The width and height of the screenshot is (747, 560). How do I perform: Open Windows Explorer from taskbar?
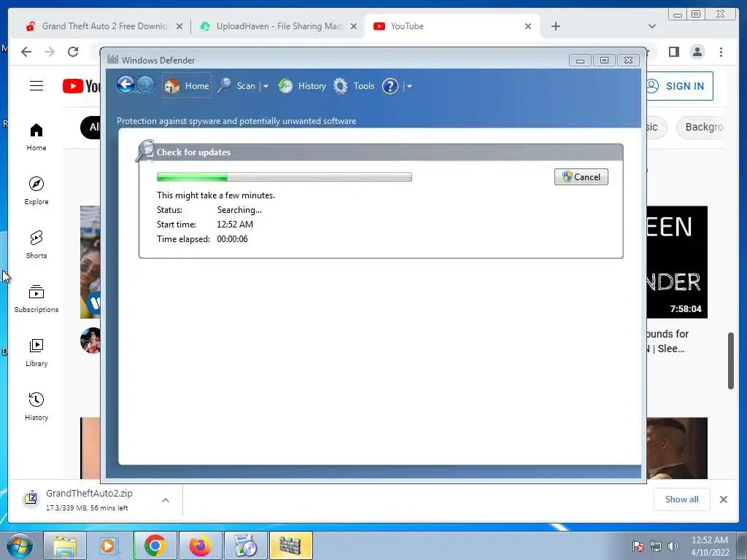tap(65, 545)
